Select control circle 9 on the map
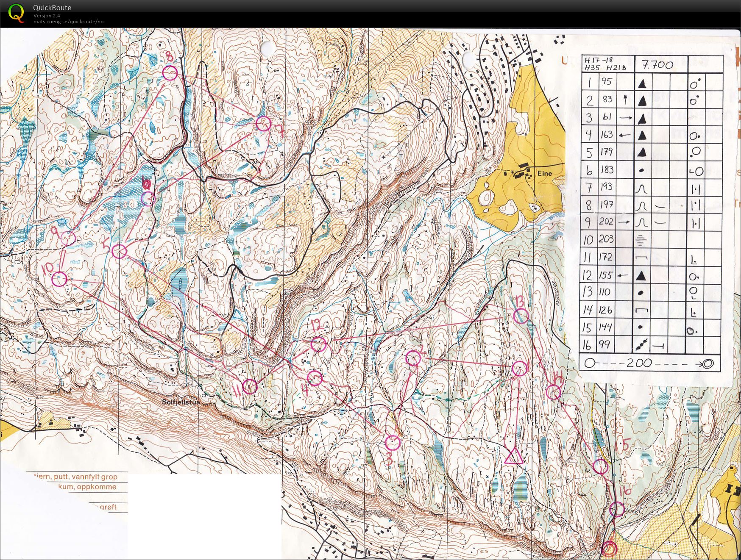Viewport: 741px width, 560px height. (68, 238)
